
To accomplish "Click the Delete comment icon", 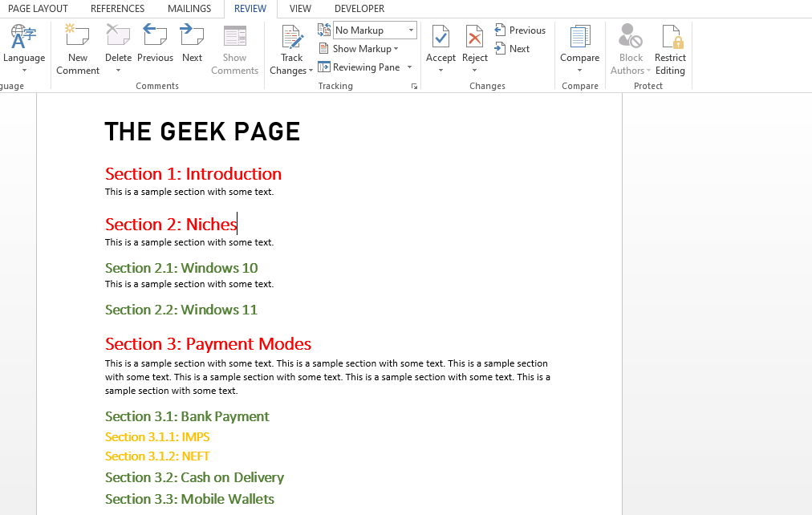I will [118, 37].
